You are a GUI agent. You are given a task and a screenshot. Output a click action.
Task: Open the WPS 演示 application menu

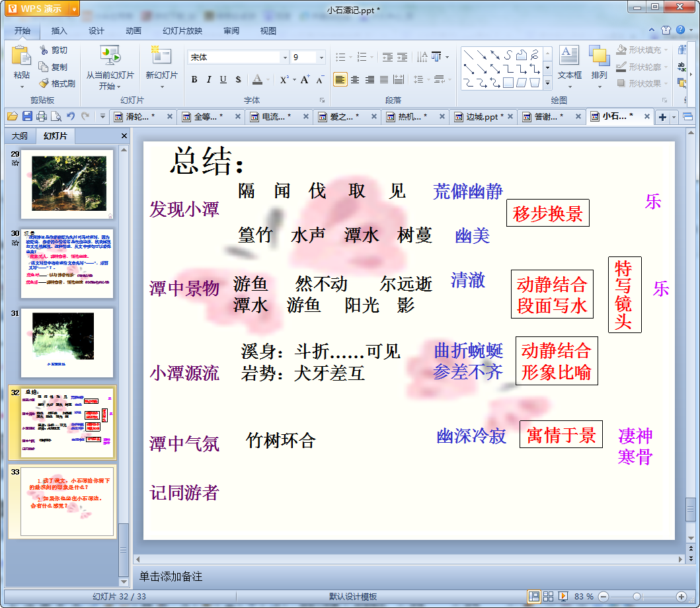42,9
